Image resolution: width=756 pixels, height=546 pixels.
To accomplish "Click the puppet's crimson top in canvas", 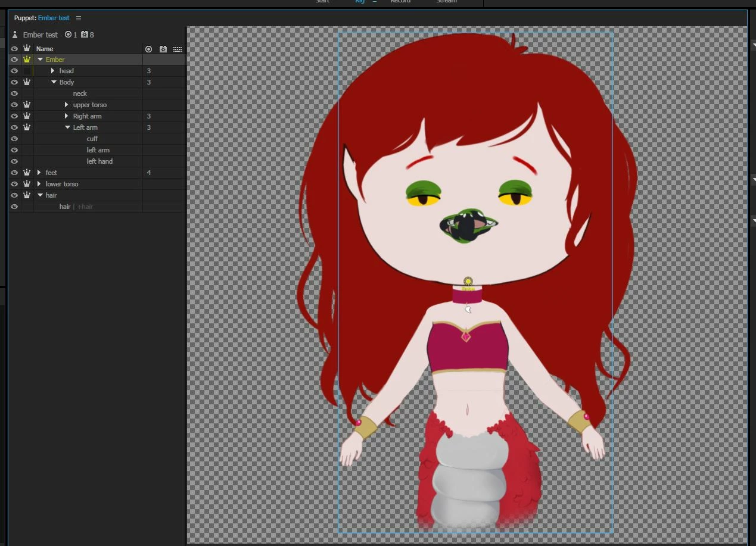I will 468,347.
